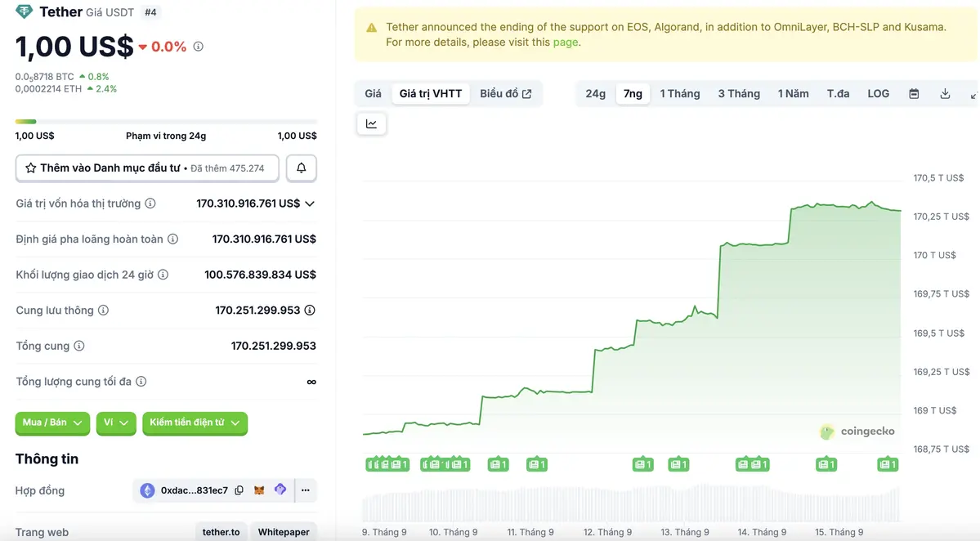Click Thêm vào Danh mục đầu tư button

(147, 168)
